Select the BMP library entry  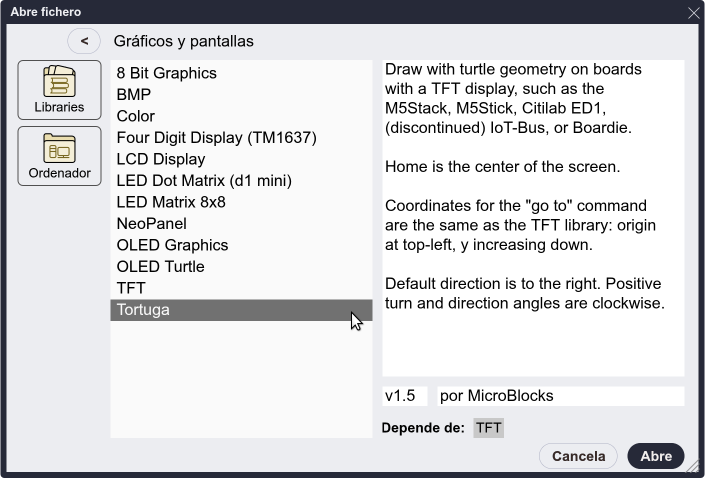coord(134,94)
